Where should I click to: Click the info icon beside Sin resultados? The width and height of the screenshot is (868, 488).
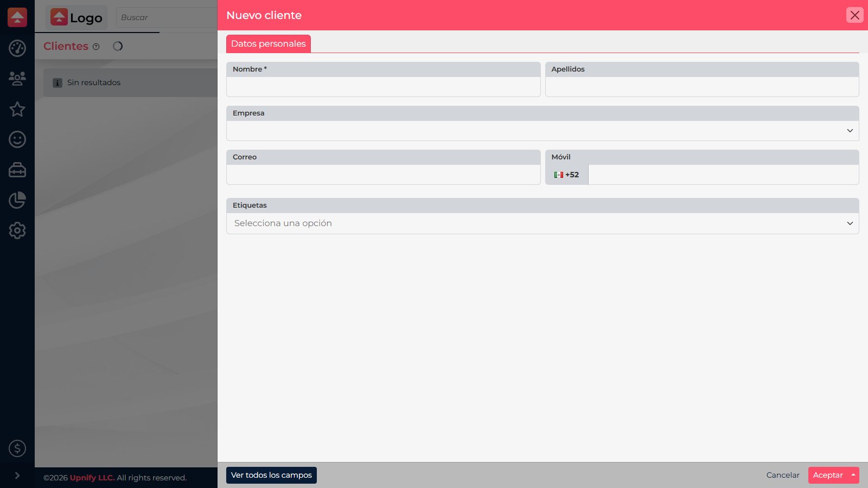[x=58, y=83]
